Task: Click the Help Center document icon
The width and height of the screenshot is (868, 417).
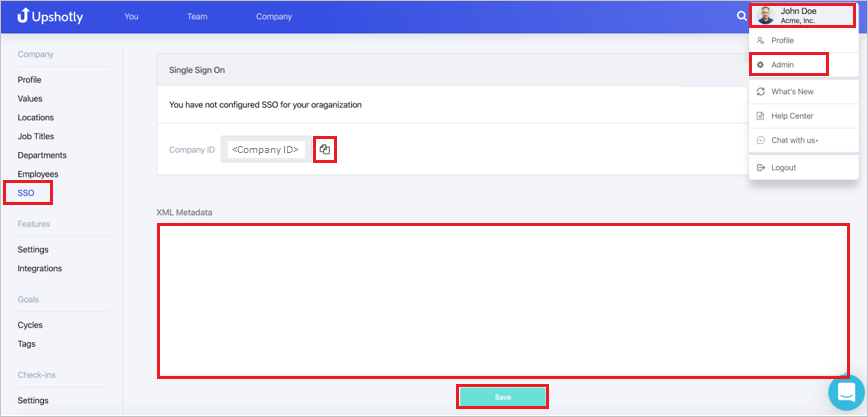Action: pyautogui.click(x=761, y=116)
